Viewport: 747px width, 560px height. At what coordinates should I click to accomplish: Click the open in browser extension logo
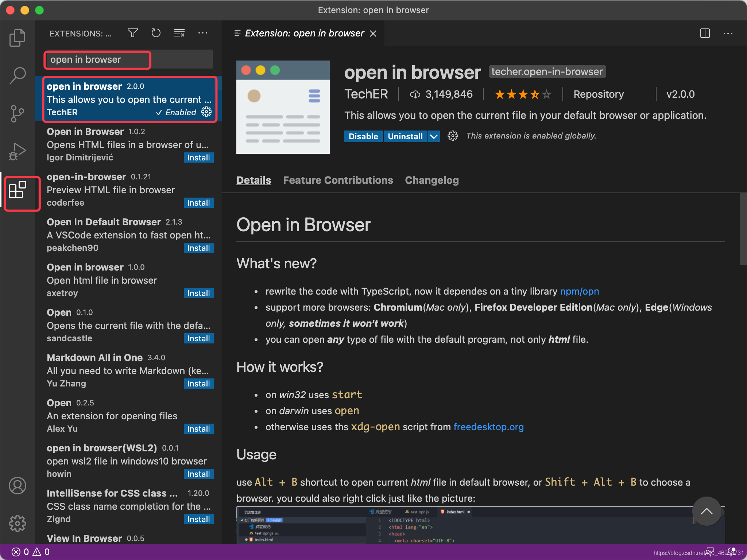click(283, 107)
